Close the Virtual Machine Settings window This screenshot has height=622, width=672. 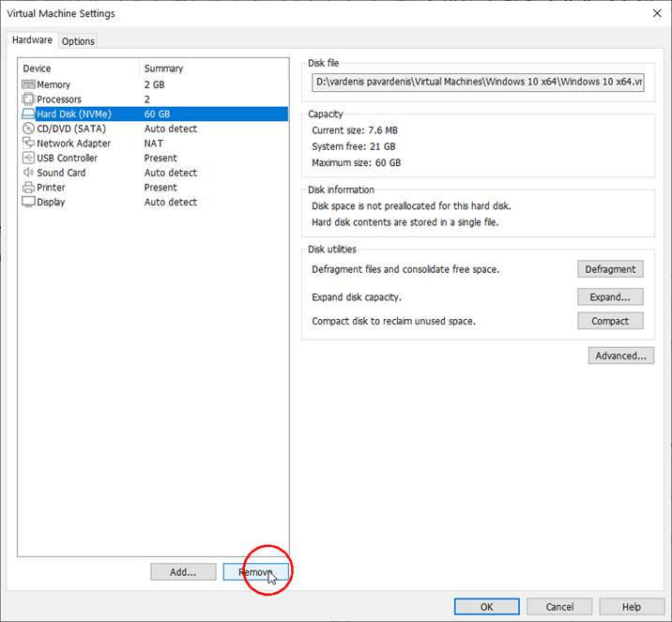[654, 13]
